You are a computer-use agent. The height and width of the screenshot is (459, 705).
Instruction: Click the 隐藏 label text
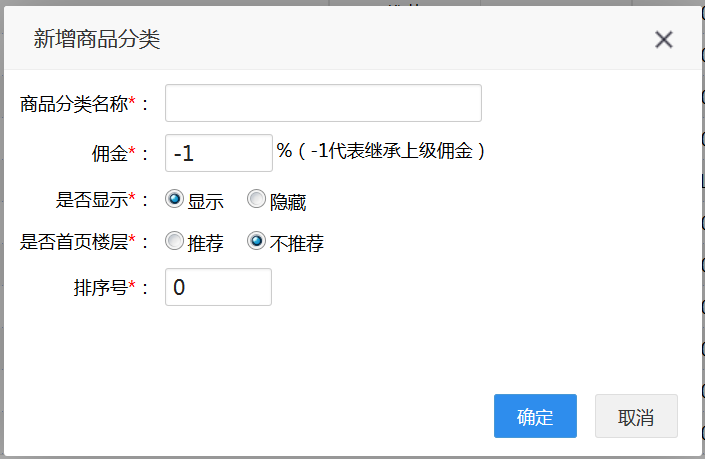(288, 202)
